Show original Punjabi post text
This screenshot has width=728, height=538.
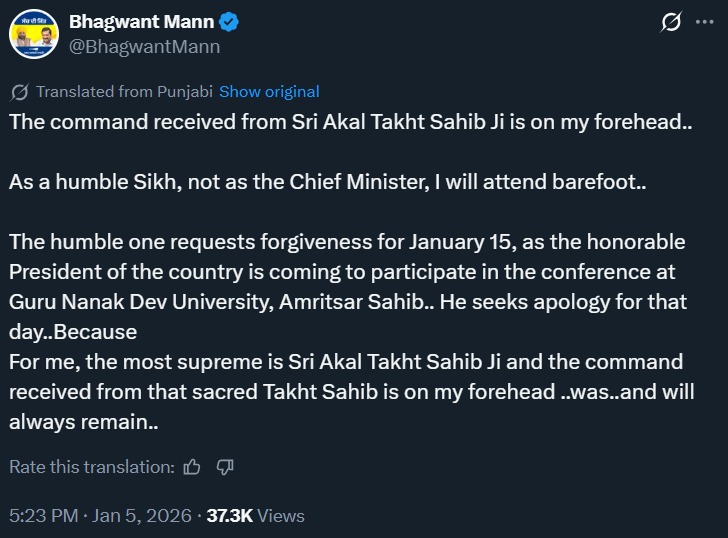click(269, 92)
